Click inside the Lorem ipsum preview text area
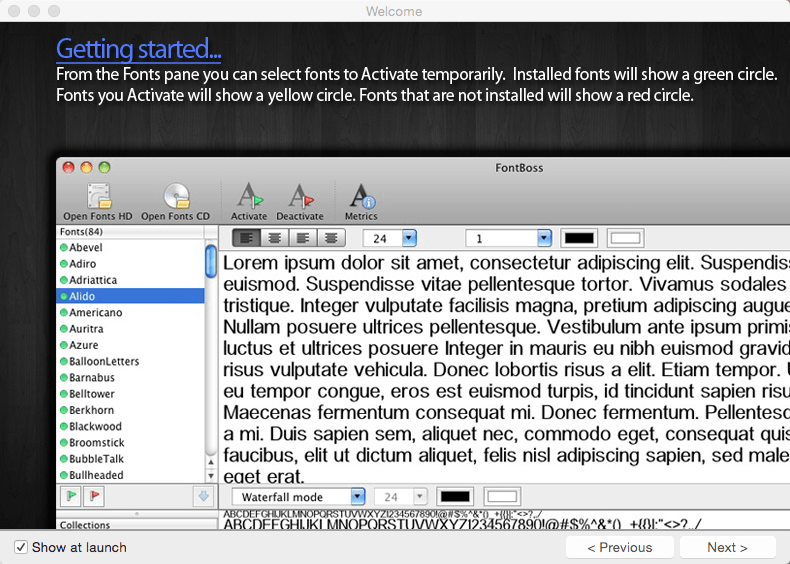Screen dimensions: 790x564 (x=505, y=367)
